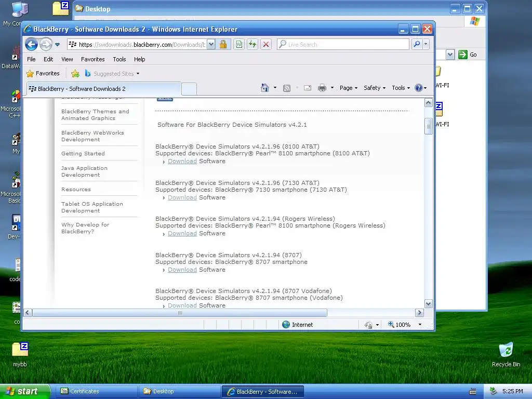Open a new blank tab
The image size is (532, 399).
pos(189,89)
